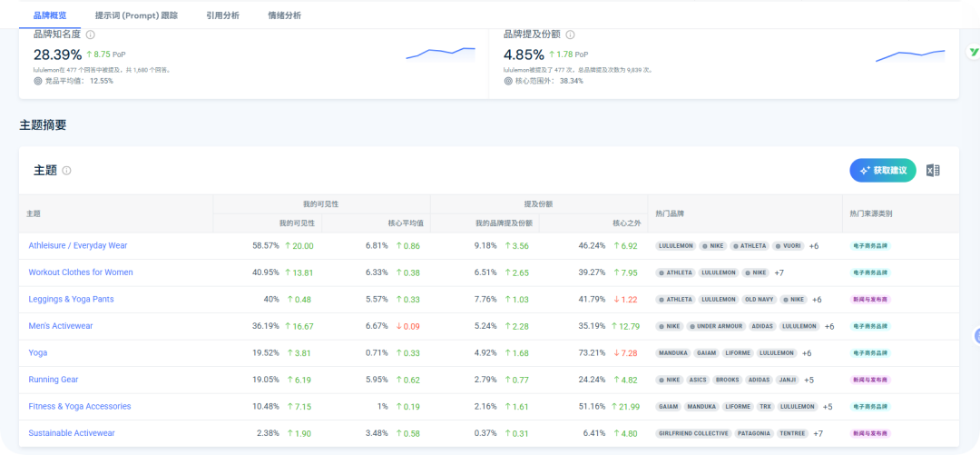
Task: Click the 58.57% visibility value
Action: (266, 246)
